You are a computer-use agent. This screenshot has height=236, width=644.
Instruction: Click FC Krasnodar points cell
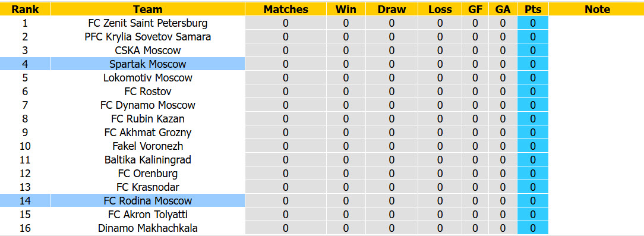(533, 187)
